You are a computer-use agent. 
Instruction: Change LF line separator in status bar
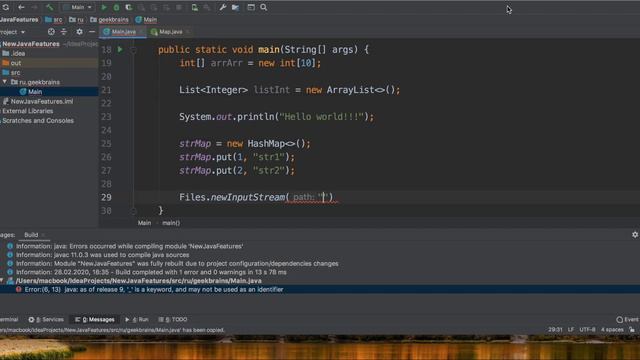pos(571,329)
